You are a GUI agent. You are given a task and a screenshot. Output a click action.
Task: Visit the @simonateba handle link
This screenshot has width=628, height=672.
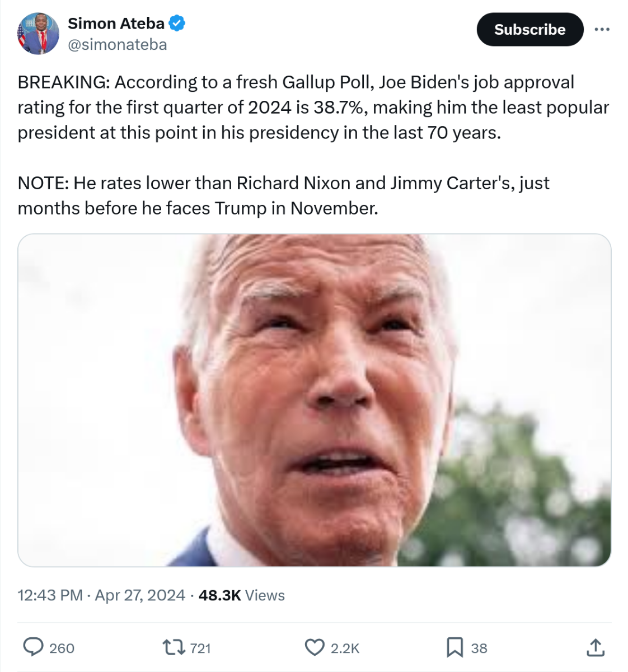tap(117, 45)
